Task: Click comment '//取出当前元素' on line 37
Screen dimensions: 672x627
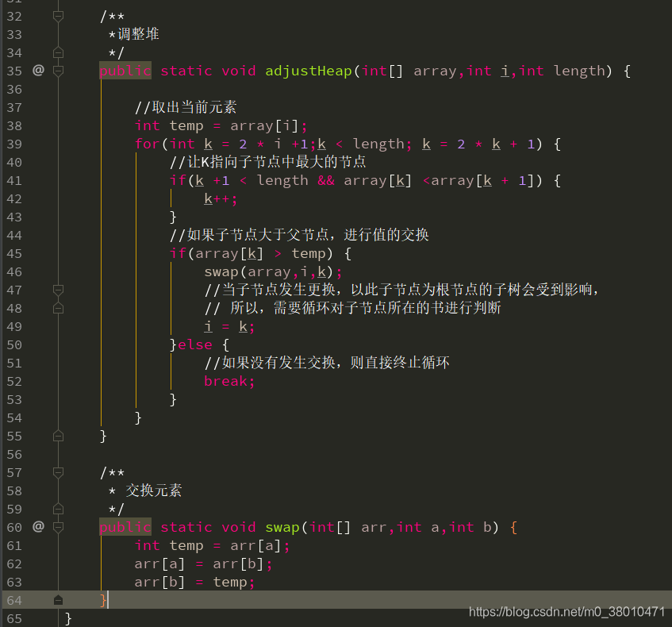Action: point(186,107)
